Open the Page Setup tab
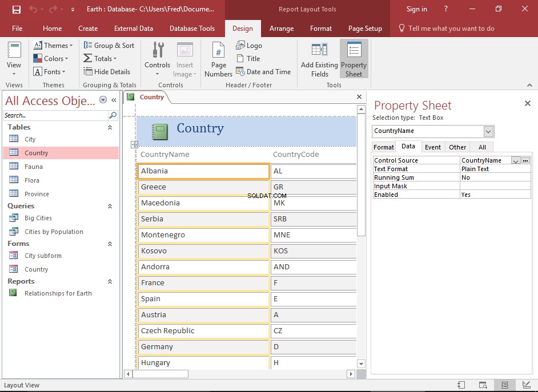 click(x=365, y=29)
